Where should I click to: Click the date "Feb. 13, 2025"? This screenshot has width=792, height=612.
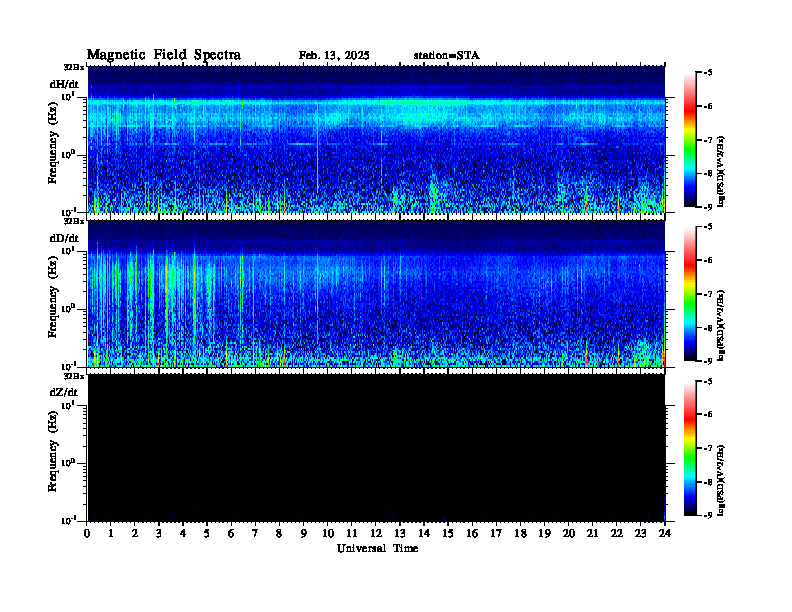click(x=334, y=56)
